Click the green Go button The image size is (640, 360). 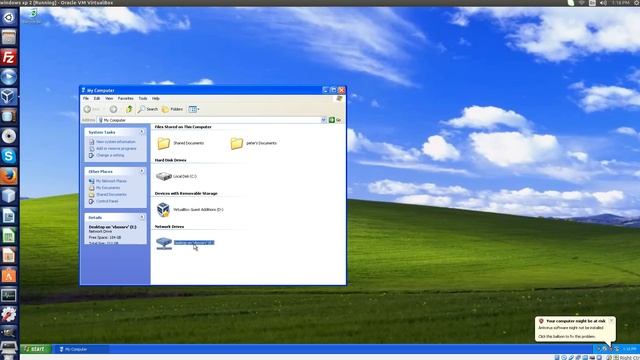335,120
